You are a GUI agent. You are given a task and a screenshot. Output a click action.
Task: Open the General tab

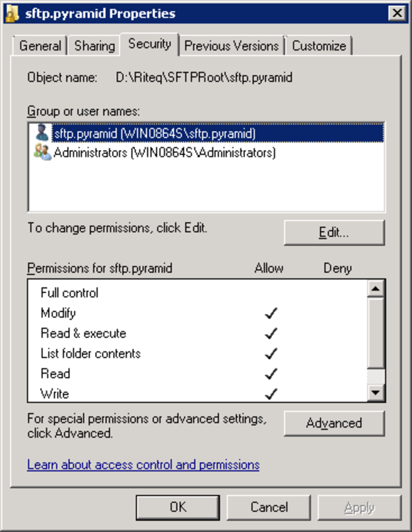(x=39, y=44)
